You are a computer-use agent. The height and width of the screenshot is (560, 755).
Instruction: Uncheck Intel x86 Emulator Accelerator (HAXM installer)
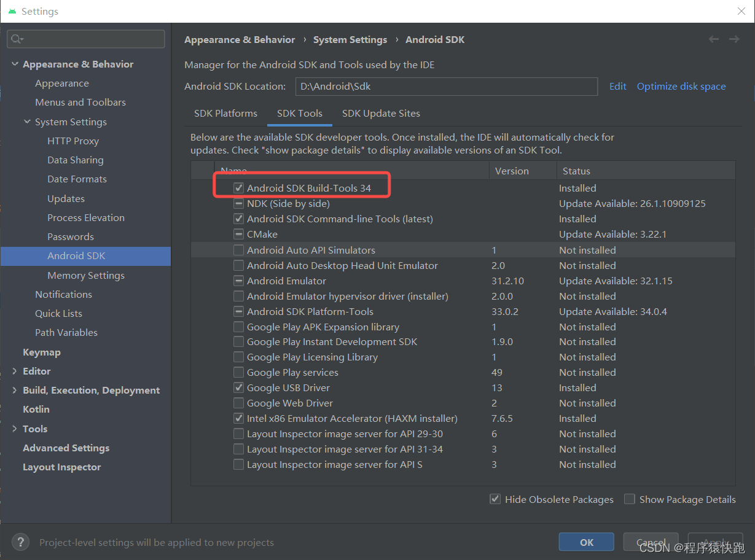click(238, 418)
